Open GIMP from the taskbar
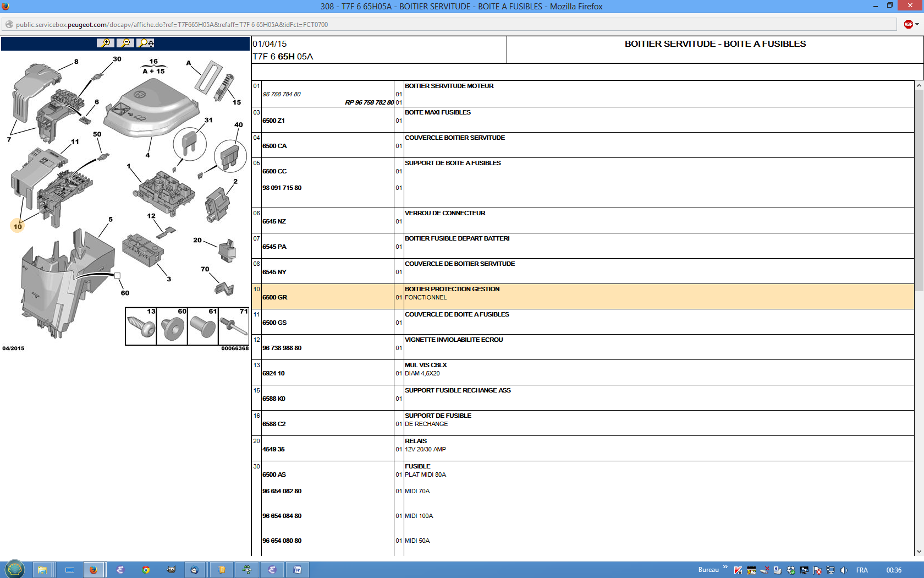The width and height of the screenshot is (924, 578). [171, 570]
